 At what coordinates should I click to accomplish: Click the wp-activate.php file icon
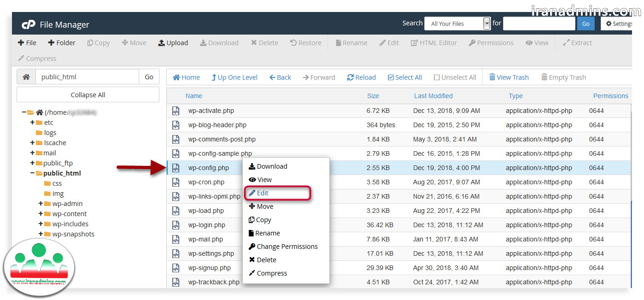coord(176,111)
